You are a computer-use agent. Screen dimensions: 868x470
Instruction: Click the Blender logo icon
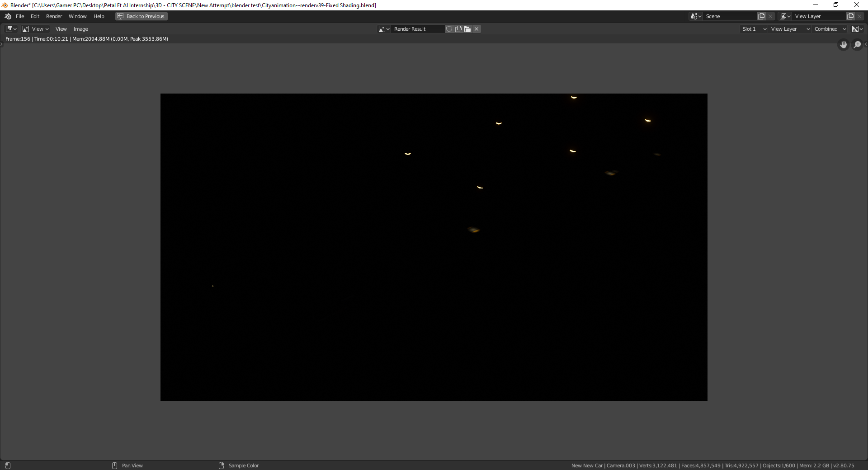point(8,16)
